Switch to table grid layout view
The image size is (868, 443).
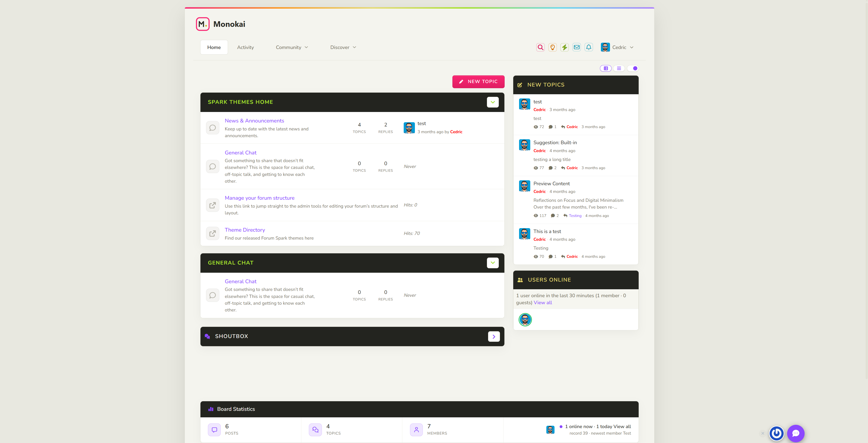click(x=606, y=68)
